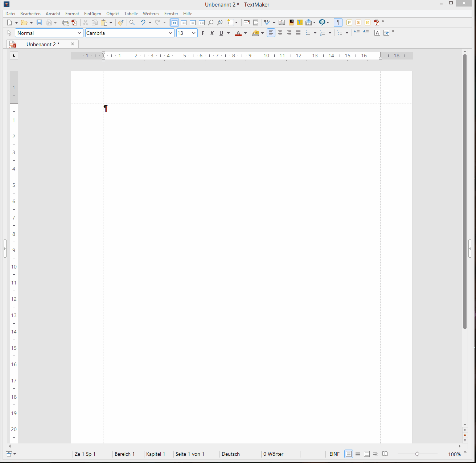Image resolution: width=476 pixels, height=463 pixels.
Task: Click the yellow B toolbar button
Action: pos(368,22)
